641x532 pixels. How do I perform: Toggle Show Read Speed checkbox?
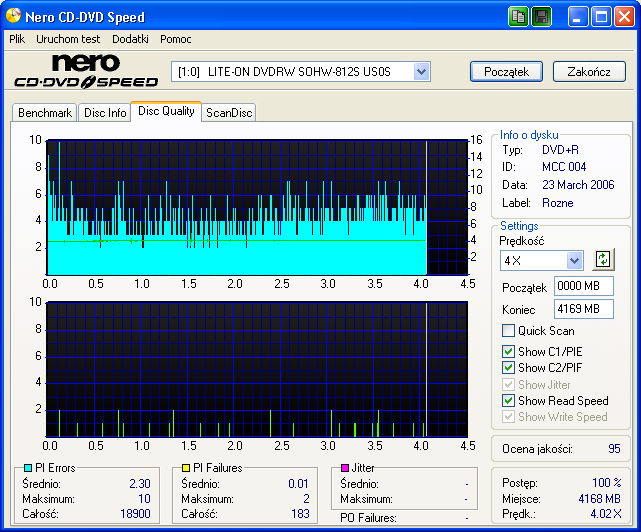point(508,401)
